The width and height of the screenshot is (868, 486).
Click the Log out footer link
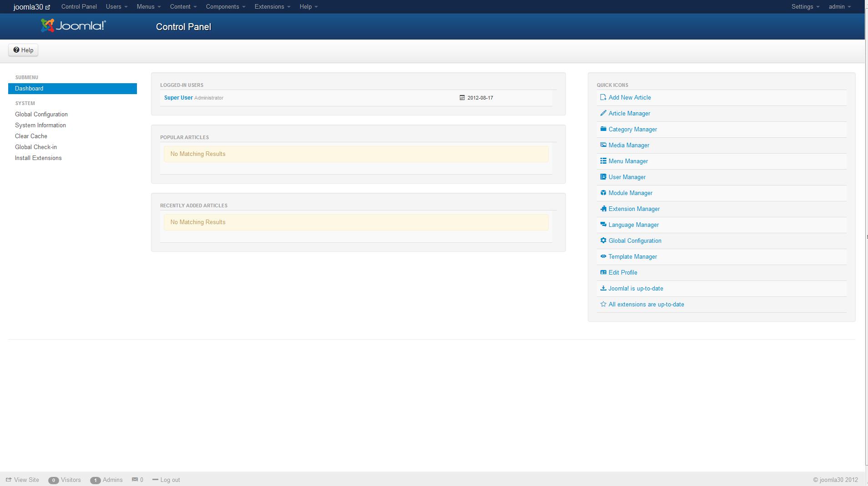(x=170, y=480)
